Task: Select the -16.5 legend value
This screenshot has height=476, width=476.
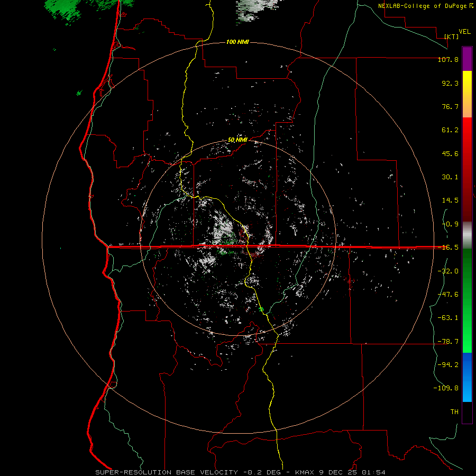Action: 448,248
